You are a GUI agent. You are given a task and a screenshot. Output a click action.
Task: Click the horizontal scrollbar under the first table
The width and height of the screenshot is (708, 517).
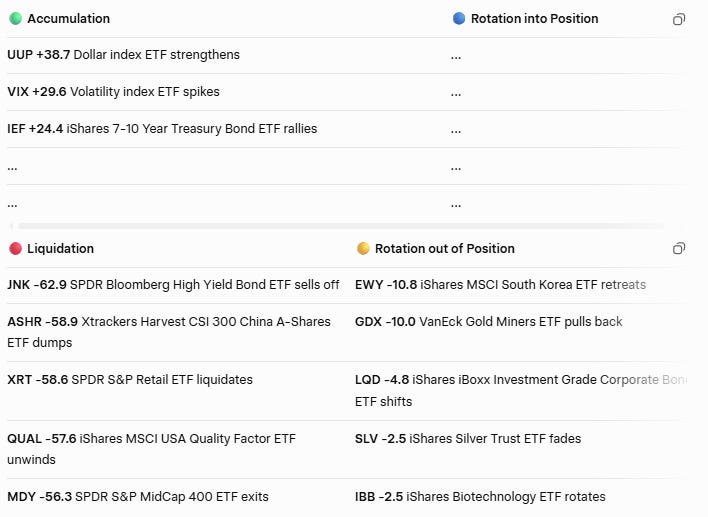[x=338, y=225]
